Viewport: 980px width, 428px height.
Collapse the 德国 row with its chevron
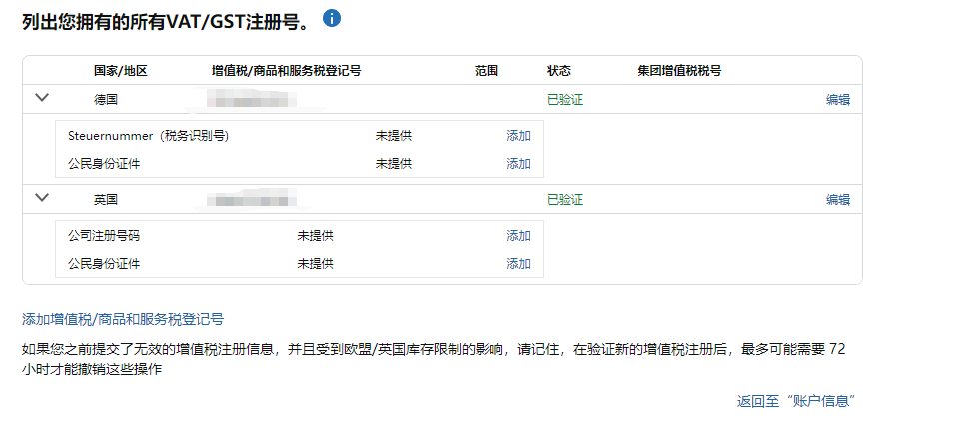click(42, 98)
